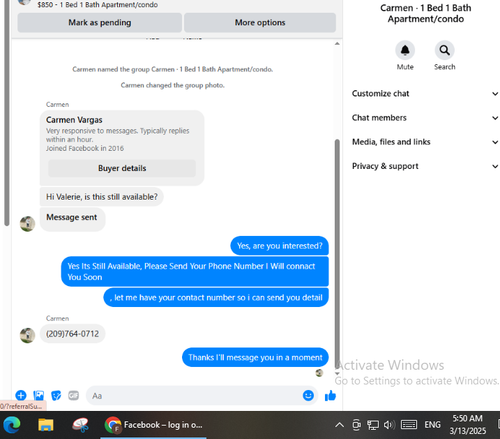Expand Privacy & support section
500x439 pixels.
point(425,166)
